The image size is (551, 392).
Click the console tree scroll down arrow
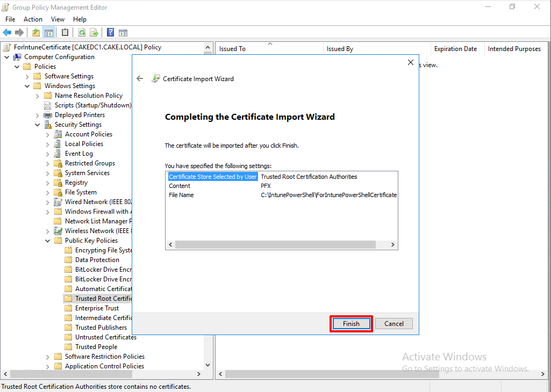tap(207, 365)
